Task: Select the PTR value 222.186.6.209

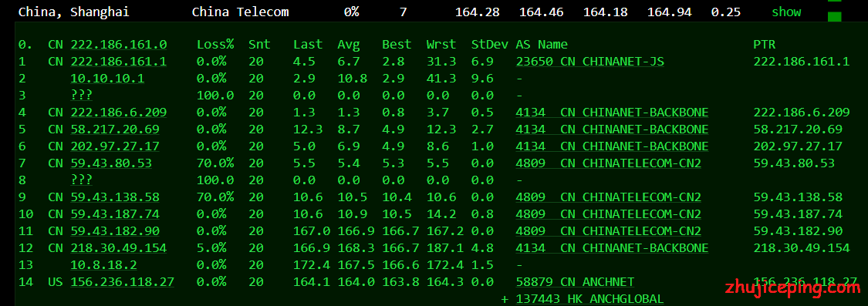Action: coord(802,113)
